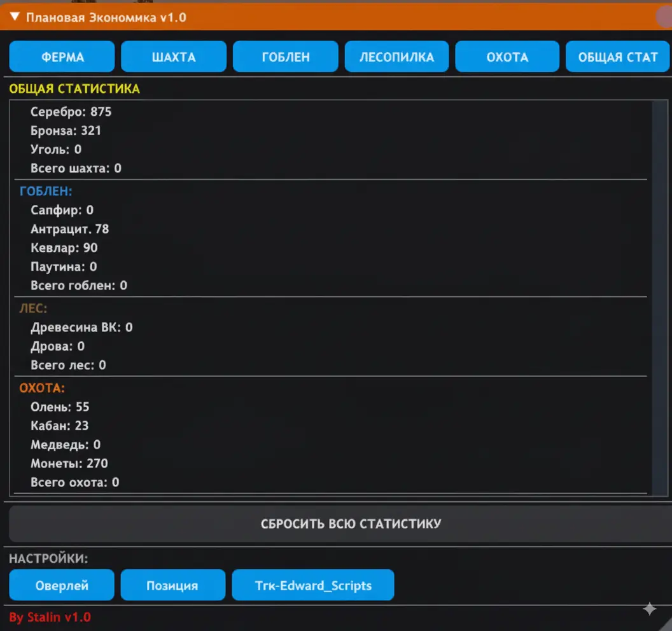Switch to the ФЕРМА tab

[62, 57]
